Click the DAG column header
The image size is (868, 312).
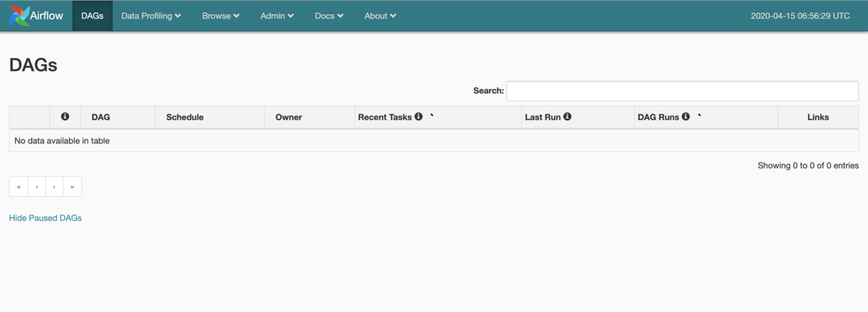(118, 117)
